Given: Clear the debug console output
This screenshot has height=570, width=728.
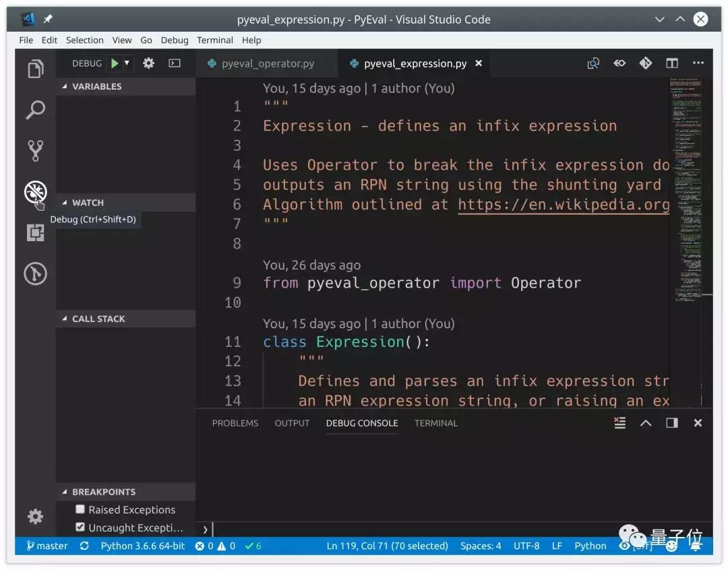Looking at the screenshot, I should [x=619, y=423].
